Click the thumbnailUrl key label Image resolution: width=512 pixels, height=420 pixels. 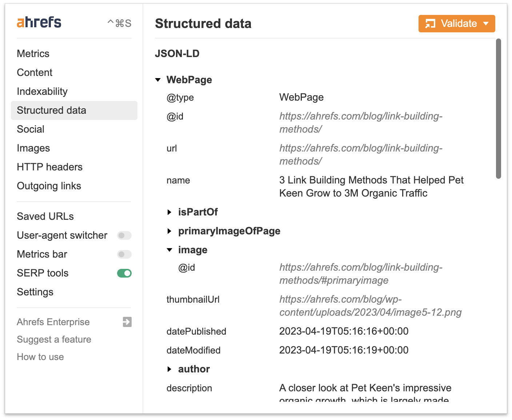[193, 299]
